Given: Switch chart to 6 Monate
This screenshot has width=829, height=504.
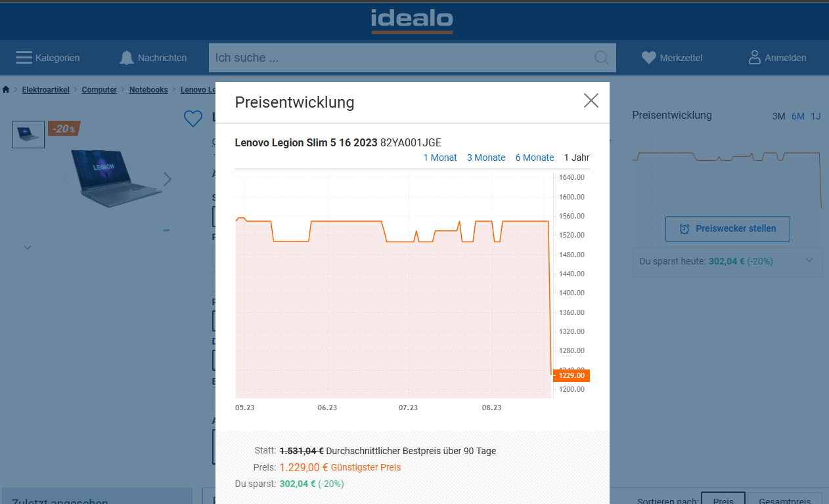Looking at the screenshot, I should [x=535, y=157].
